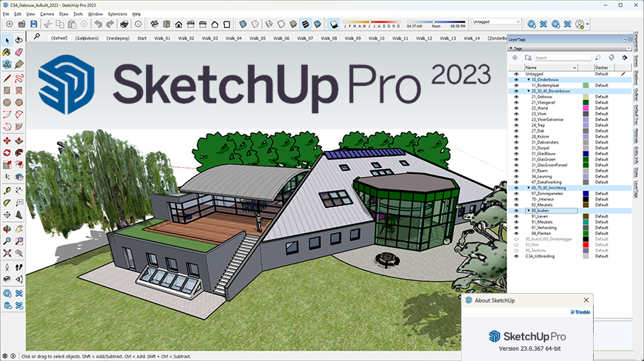Toggle visibility of 27_Dak tag
Screen dimensions: 644x361
[517, 130]
